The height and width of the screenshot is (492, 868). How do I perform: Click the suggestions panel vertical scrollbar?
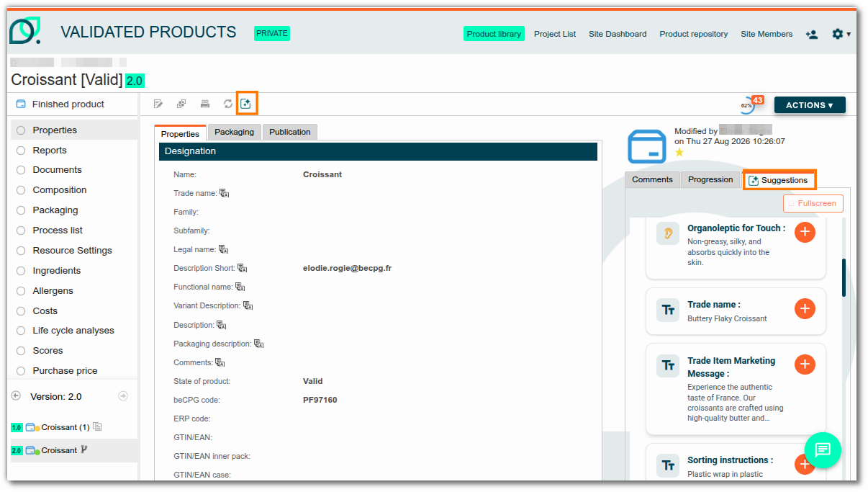pos(844,277)
